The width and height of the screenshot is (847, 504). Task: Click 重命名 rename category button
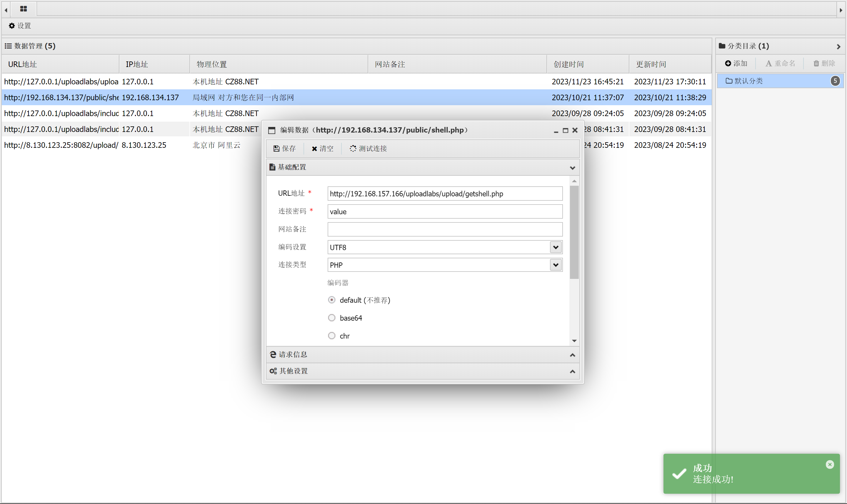point(780,63)
